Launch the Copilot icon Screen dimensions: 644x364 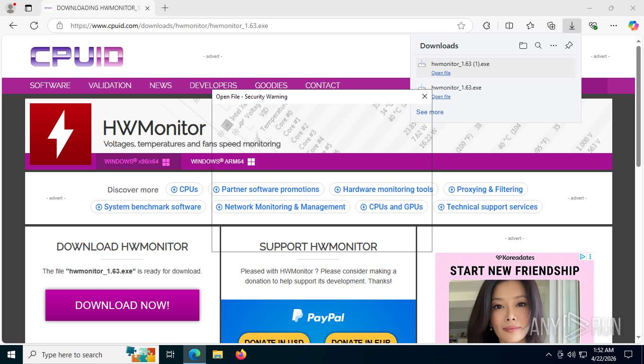coord(633,26)
